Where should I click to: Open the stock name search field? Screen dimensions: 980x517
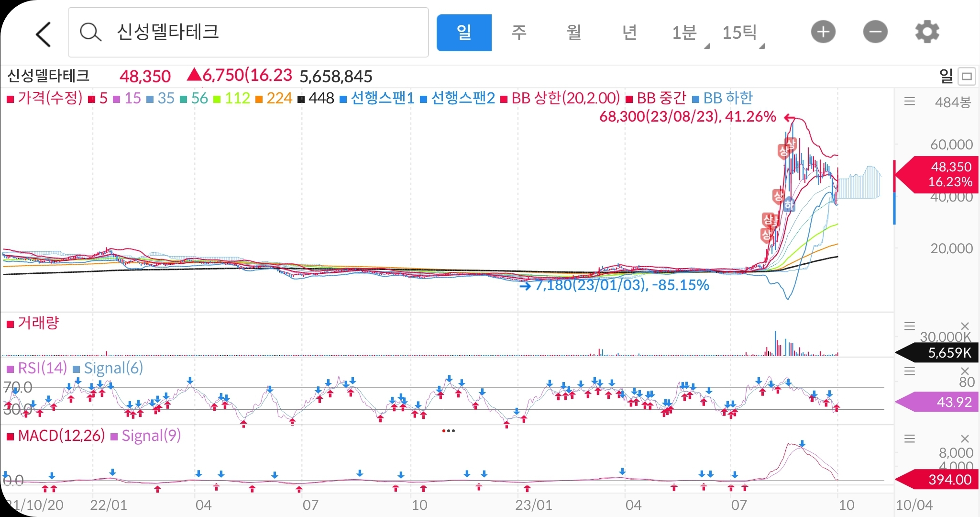point(248,33)
